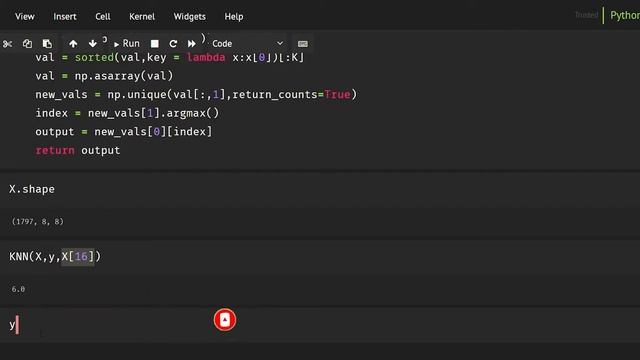Screen dimensions: 640x360
Task: Move the cell down with the arrow icon
Action: pyautogui.click(x=93, y=44)
